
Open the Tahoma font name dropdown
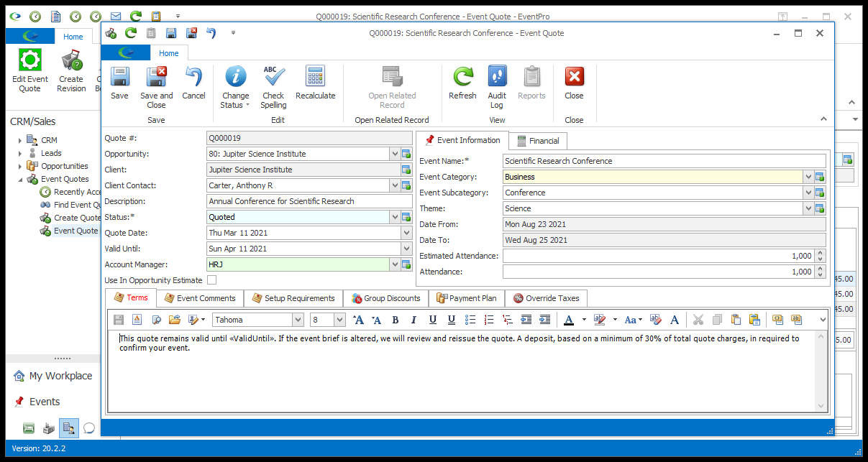pyautogui.click(x=298, y=320)
